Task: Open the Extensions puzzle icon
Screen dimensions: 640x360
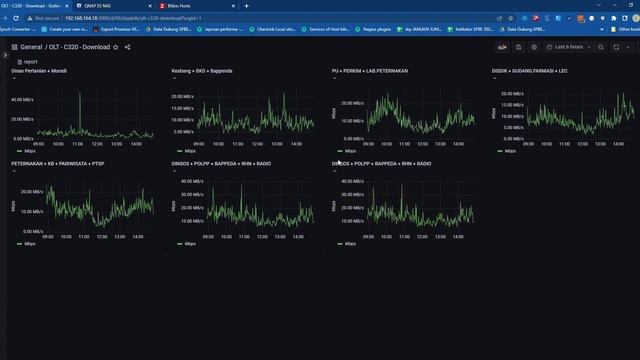Action: coord(613,18)
